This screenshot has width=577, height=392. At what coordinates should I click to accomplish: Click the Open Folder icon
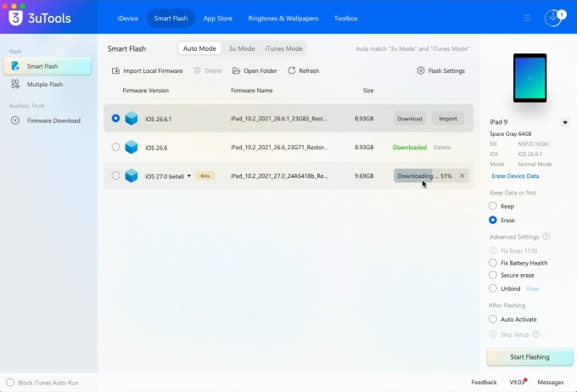(236, 70)
